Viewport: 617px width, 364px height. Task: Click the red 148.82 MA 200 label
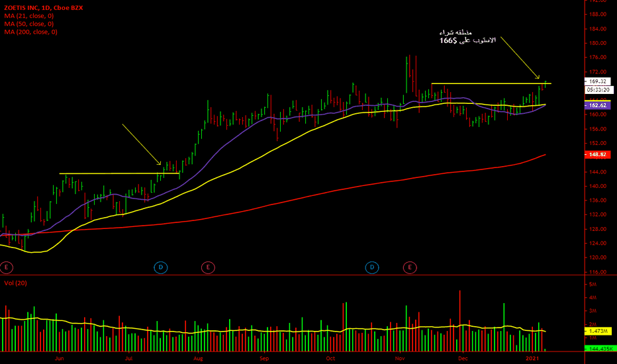[598, 155]
